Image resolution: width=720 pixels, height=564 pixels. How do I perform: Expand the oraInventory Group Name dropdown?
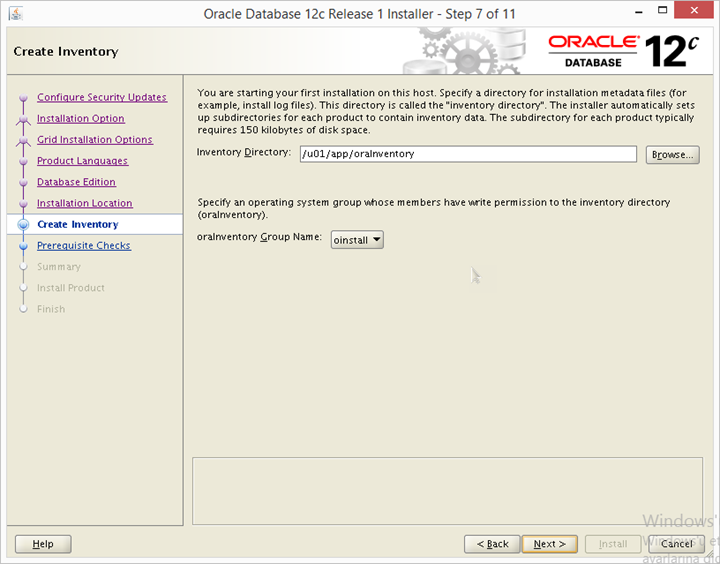[x=357, y=240]
